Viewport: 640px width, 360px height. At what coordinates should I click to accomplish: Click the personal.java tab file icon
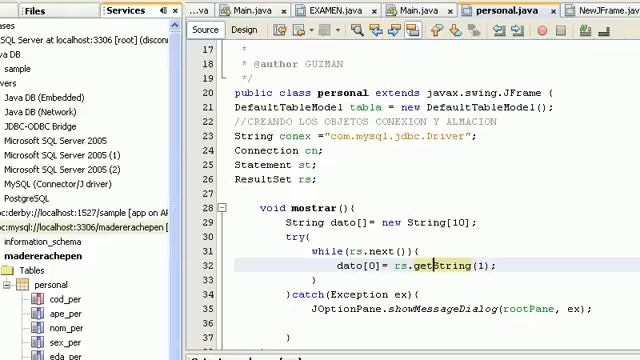click(467, 11)
